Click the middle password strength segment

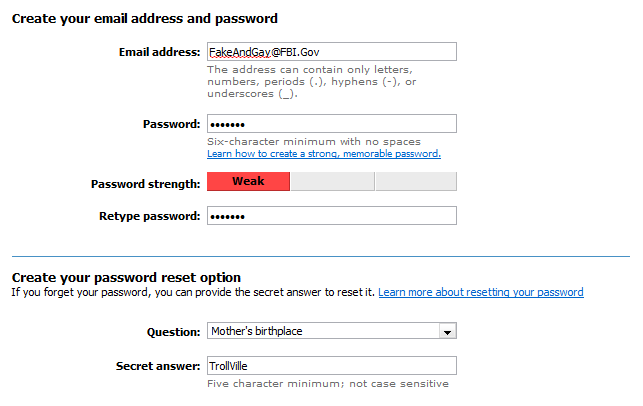[332, 181]
